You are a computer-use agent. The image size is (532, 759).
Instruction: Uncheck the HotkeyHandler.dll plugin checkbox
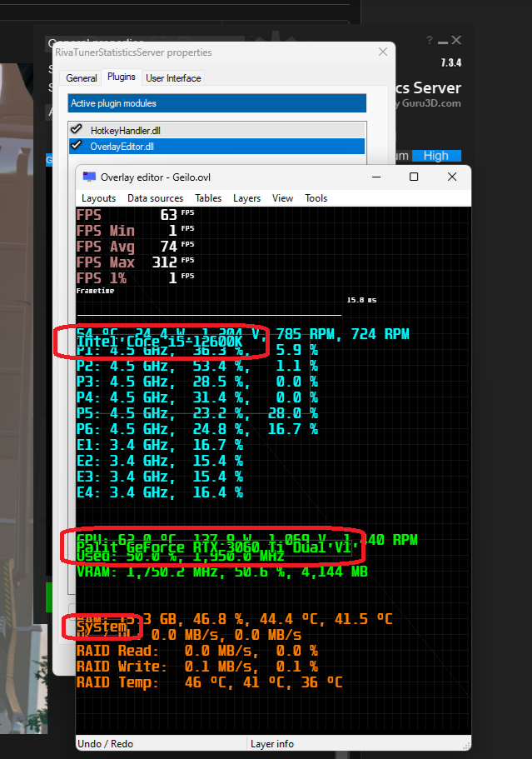coord(76,129)
